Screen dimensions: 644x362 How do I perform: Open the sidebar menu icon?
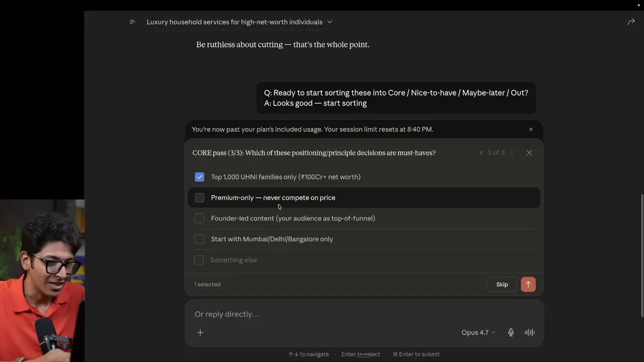click(132, 22)
